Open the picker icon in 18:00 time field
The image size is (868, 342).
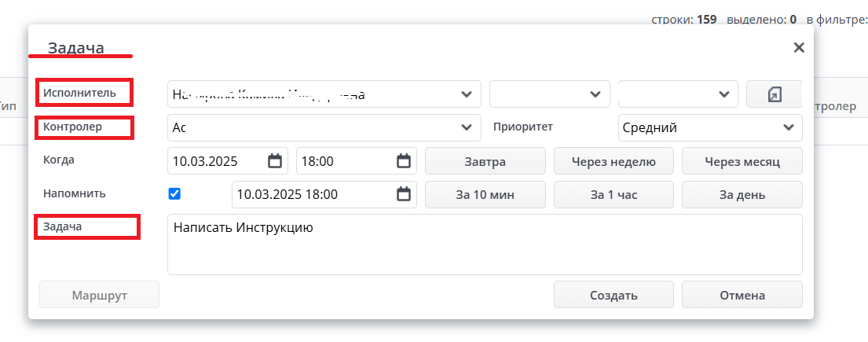(404, 161)
